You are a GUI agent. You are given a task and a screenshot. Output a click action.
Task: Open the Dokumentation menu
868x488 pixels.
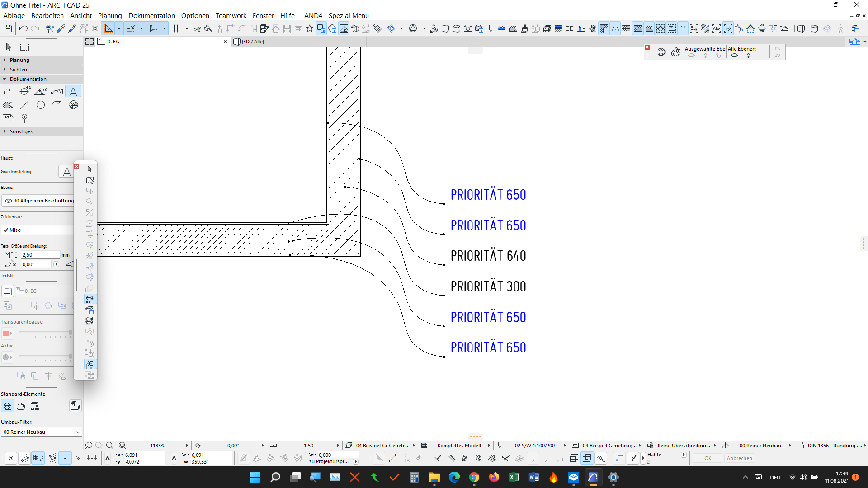point(151,16)
